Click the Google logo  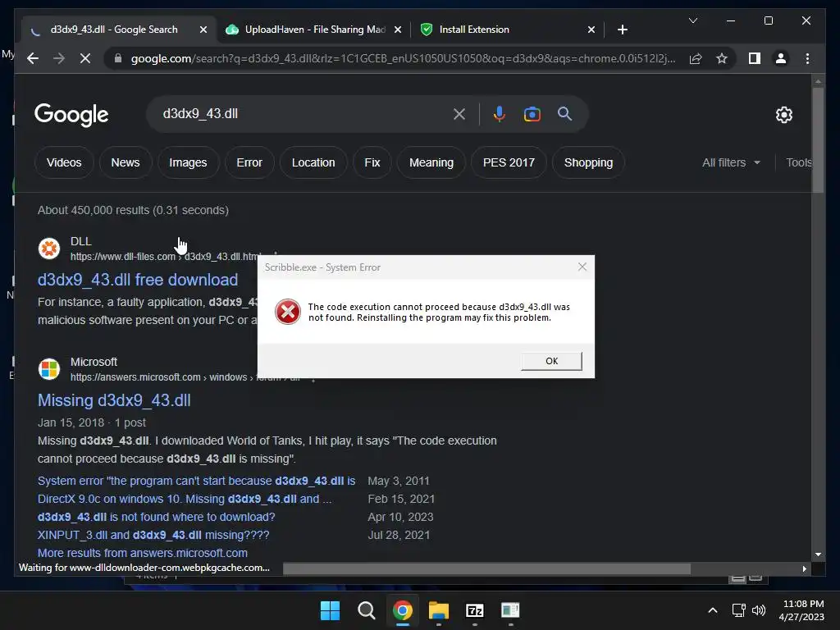pyautogui.click(x=71, y=115)
